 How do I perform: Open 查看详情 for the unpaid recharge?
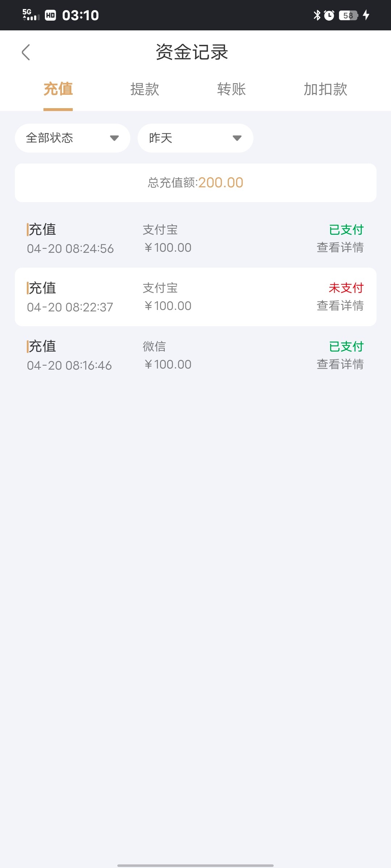tap(340, 306)
